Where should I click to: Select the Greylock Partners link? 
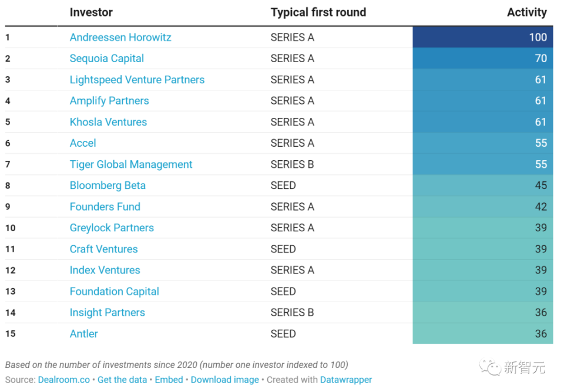[x=112, y=228]
